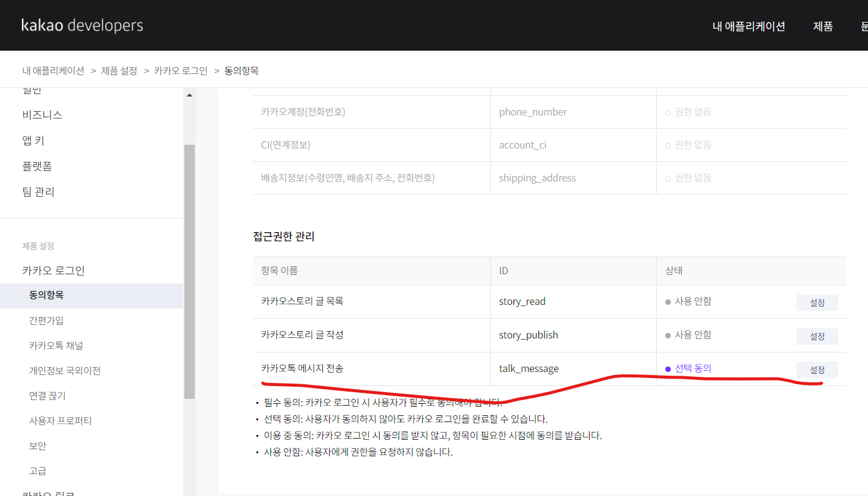Viewport: 868px width, 496px height.
Task: Go to 제품 설정 breadcrumb link
Action: pos(119,71)
